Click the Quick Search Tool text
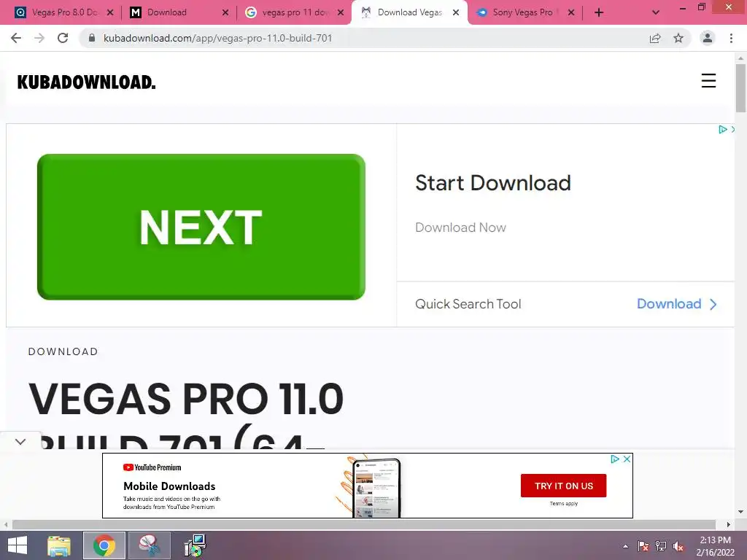 (x=468, y=304)
